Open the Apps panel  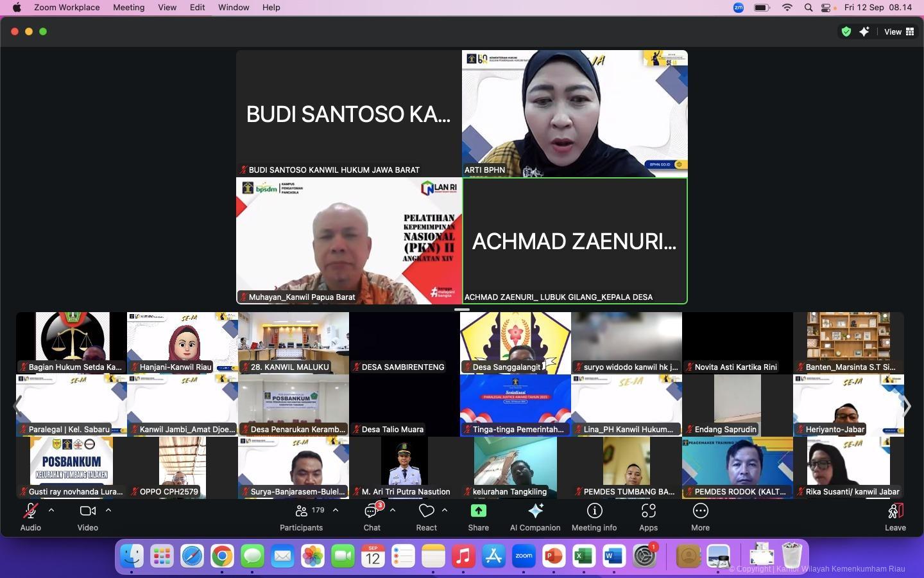[648, 517]
